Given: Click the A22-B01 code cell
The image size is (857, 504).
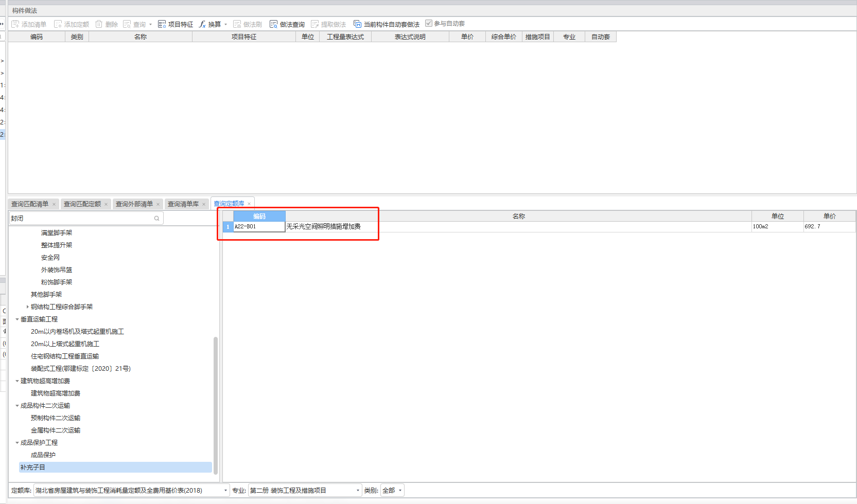Looking at the screenshot, I should click(259, 227).
